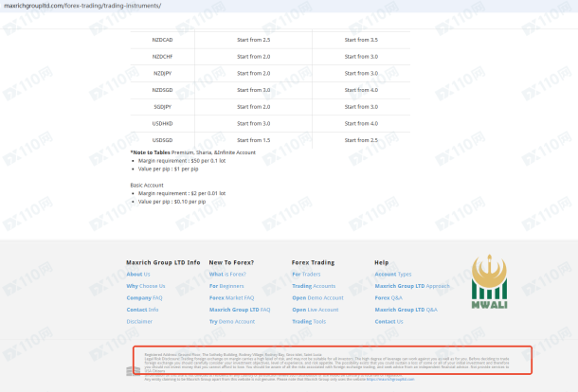Select the NZDCHF table cell
Image resolution: width=578 pixels, height=392 pixels.
click(x=163, y=57)
